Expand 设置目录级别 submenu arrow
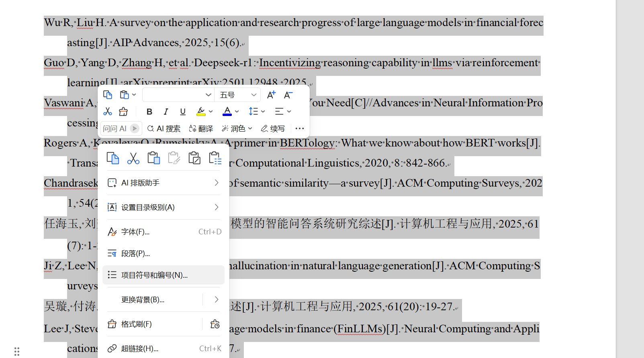The height and width of the screenshot is (358, 644). (217, 207)
